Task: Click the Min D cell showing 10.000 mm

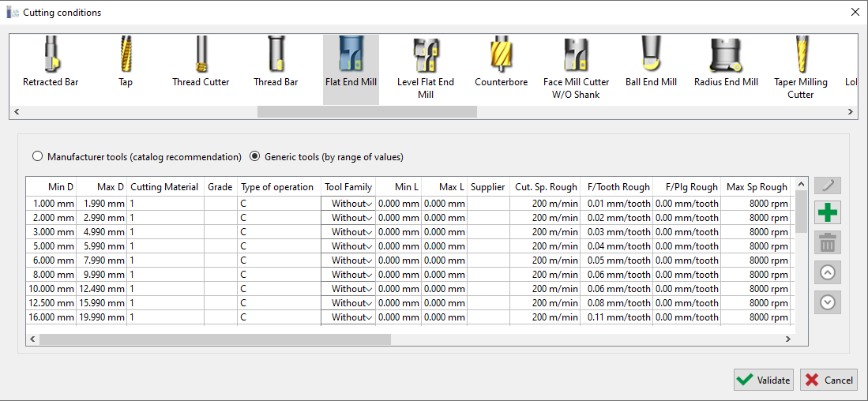Action: point(52,289)
